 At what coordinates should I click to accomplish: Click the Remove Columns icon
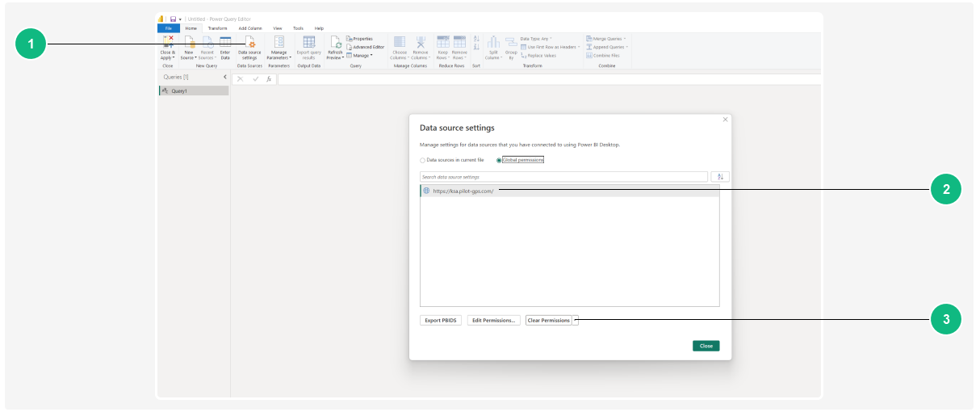pos(420,43)
